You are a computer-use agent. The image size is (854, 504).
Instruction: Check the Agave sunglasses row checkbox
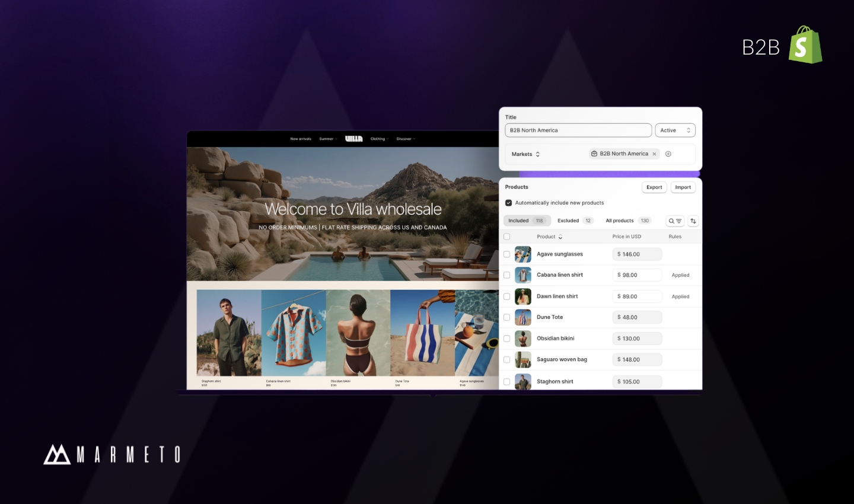point(507,254)
